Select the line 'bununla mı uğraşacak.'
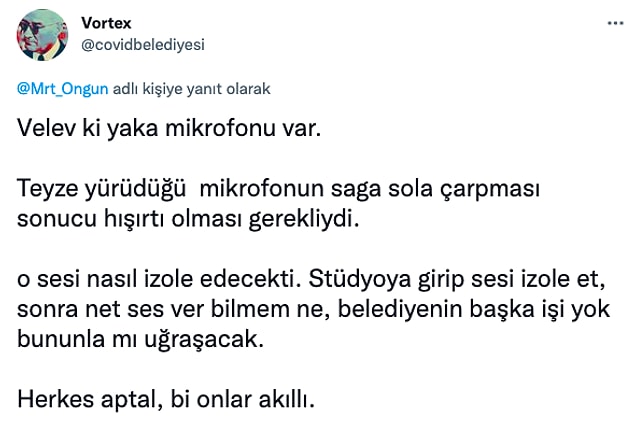Screen dimensions: 635x423 140,339
